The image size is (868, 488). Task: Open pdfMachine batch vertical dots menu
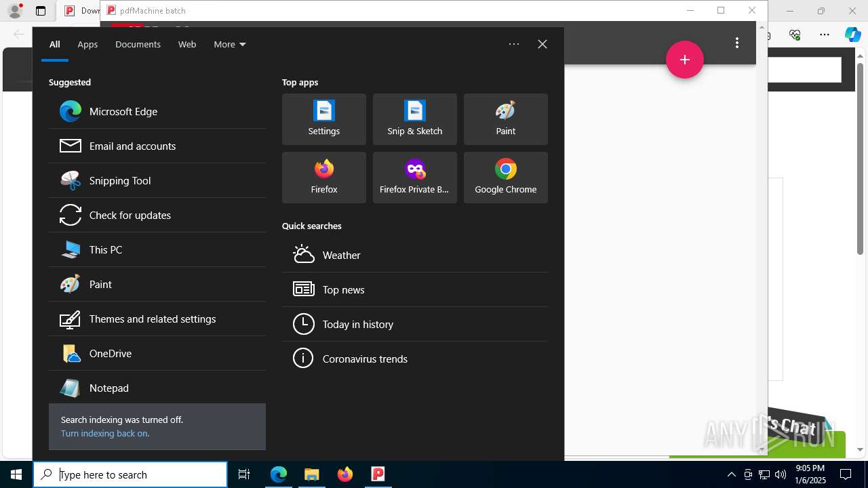[737, 43]
